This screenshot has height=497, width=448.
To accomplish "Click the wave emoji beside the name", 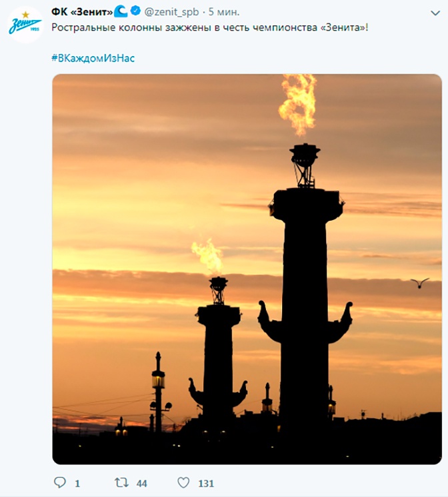I will [121, 11].
